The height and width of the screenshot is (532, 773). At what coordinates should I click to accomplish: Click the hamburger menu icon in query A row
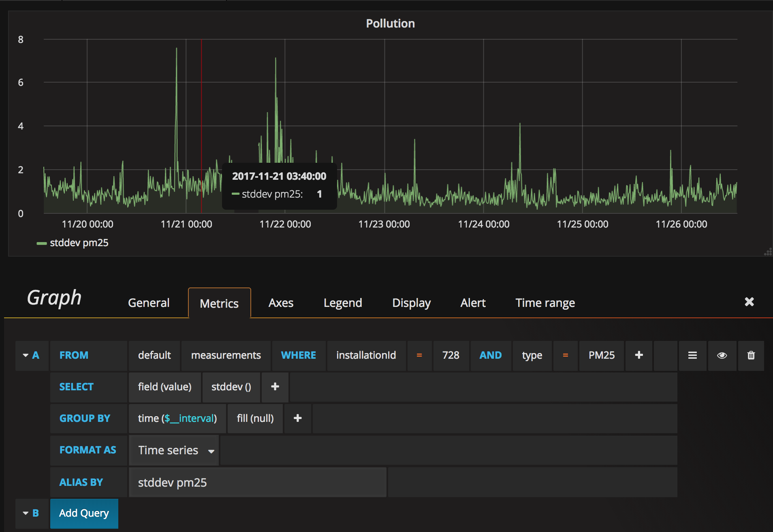692,355
